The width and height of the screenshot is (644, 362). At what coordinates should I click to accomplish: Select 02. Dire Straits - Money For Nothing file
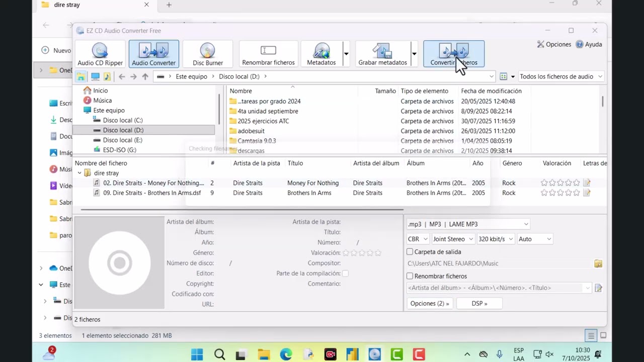tap(153, 183)
